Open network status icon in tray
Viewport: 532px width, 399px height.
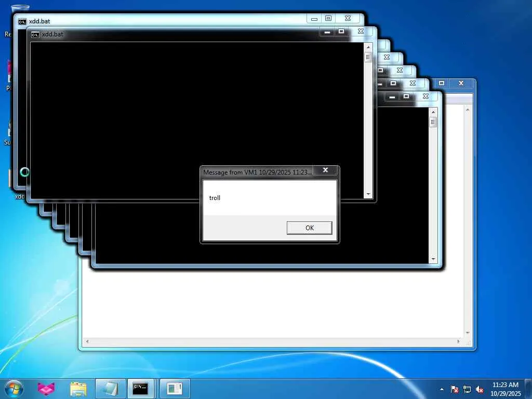pyautogui.click(x=467, y=389)
